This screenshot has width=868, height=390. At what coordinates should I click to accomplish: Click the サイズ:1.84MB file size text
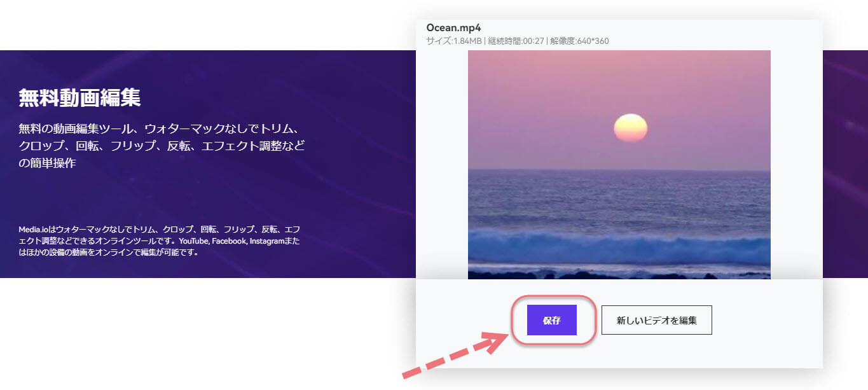[454, 41]
